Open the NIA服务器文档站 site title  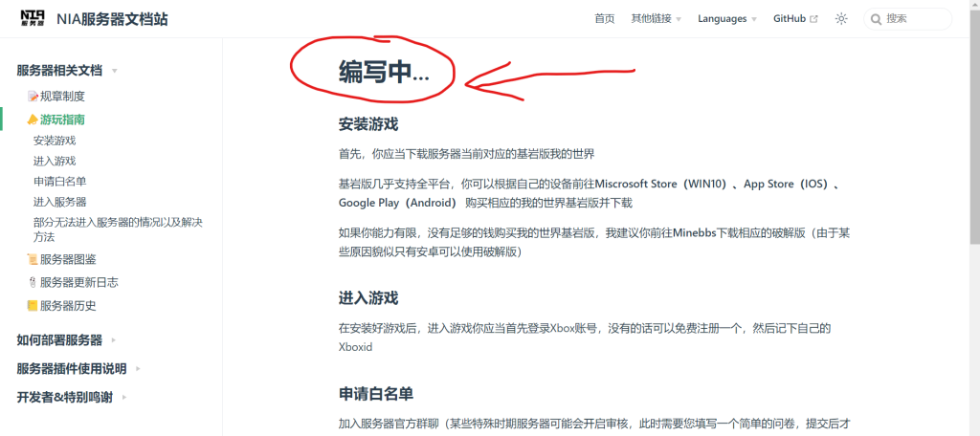tap(112, 19)
